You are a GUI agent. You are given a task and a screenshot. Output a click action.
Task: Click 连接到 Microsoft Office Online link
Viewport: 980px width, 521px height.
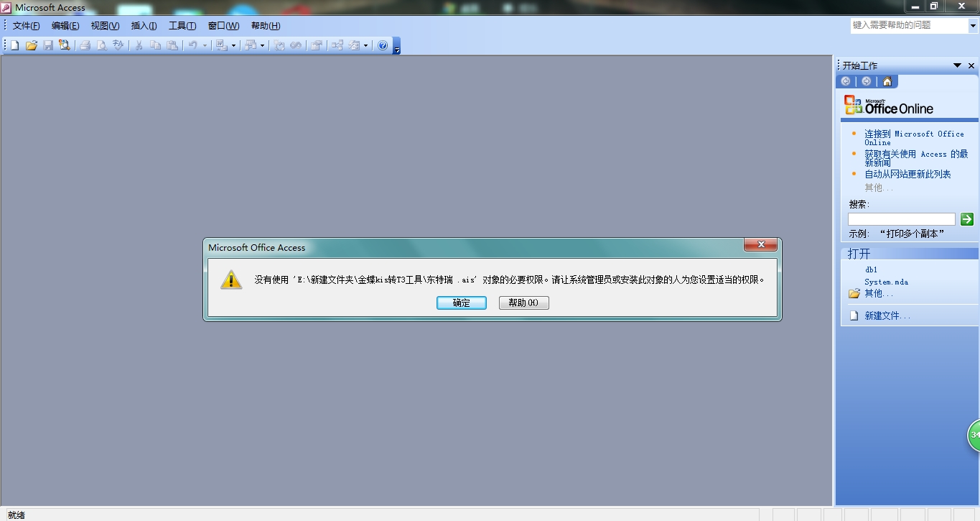click(914, 138)
